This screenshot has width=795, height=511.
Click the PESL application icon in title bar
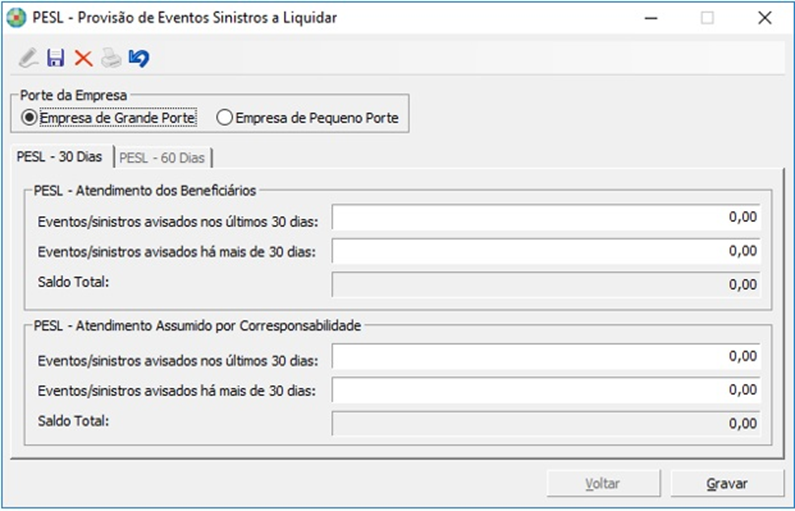pyautogui.click(x=16, y=17)
